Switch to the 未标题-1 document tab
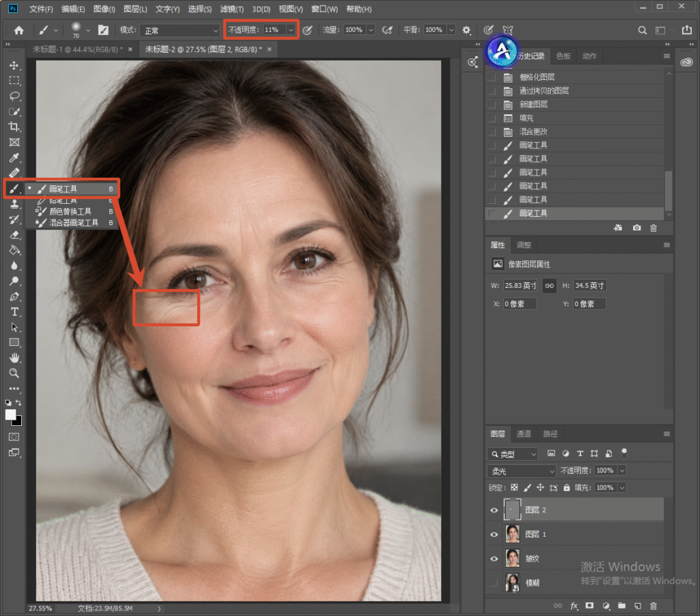This screenshot has height=616, width=700. click(x=77, y=49)
